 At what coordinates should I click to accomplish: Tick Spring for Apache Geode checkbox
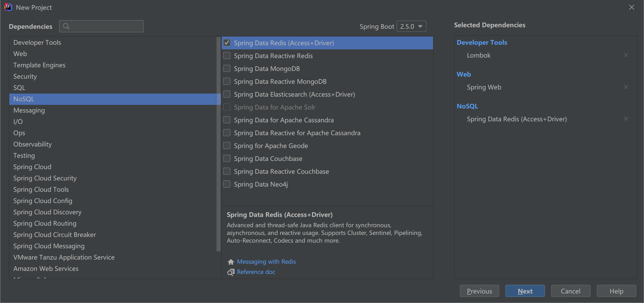pos(227,145)
